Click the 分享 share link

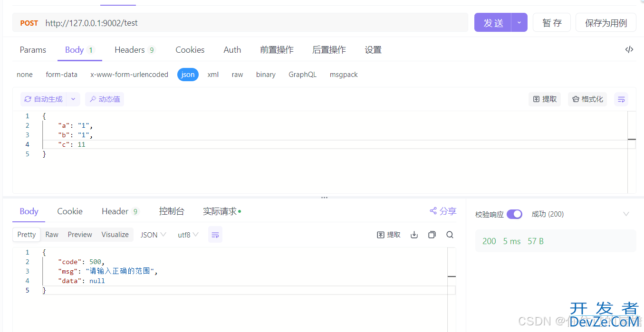[443, 211]
